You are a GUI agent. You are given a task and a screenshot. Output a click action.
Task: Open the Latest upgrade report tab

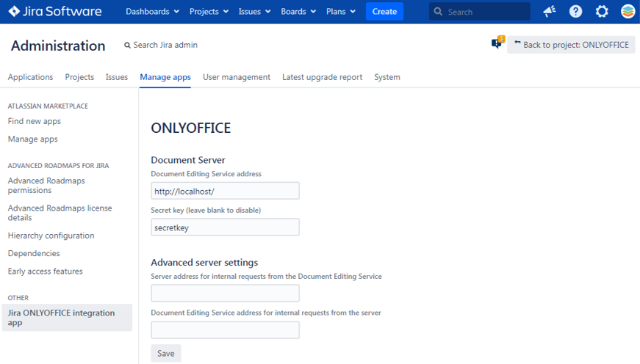pyautogui.click(x=322, y=77)
